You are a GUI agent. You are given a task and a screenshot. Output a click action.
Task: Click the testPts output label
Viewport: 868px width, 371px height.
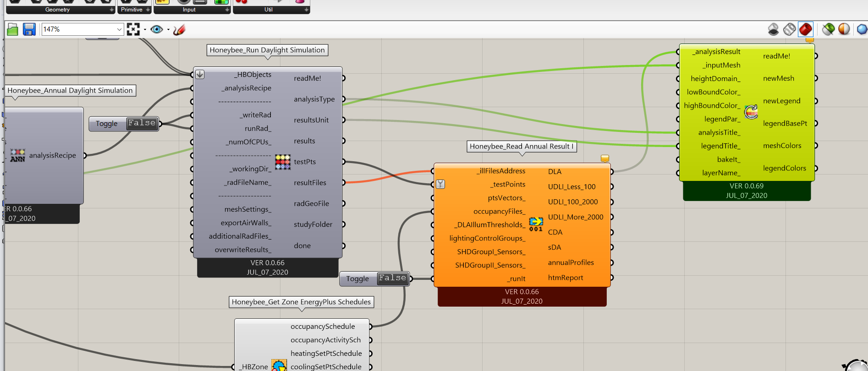tap(305, 162)
